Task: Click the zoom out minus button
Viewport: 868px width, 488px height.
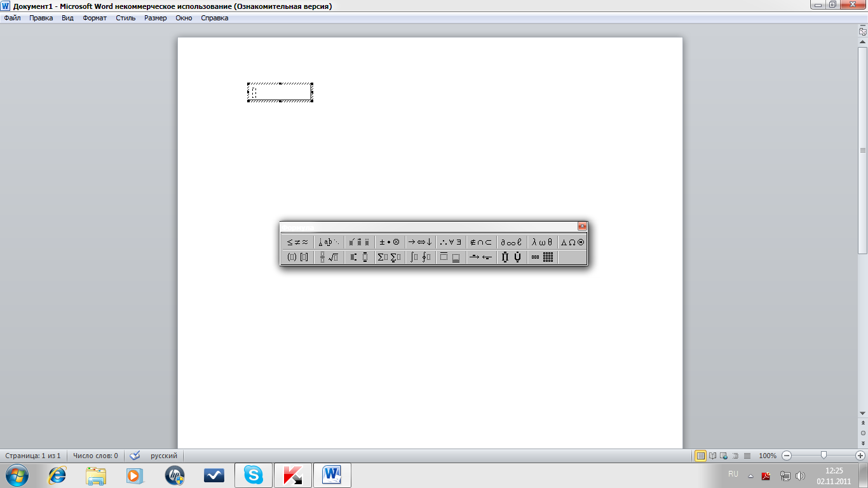Action: click(787, 456)
